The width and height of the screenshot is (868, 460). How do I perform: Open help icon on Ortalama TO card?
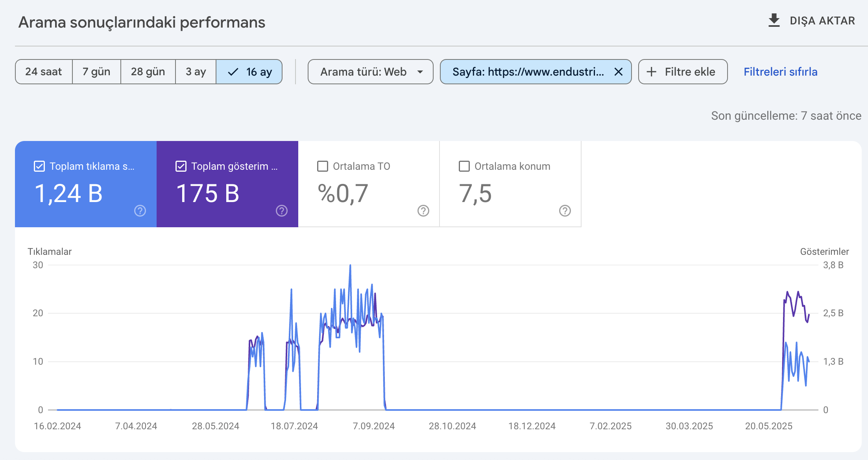[x=423, y=211]
